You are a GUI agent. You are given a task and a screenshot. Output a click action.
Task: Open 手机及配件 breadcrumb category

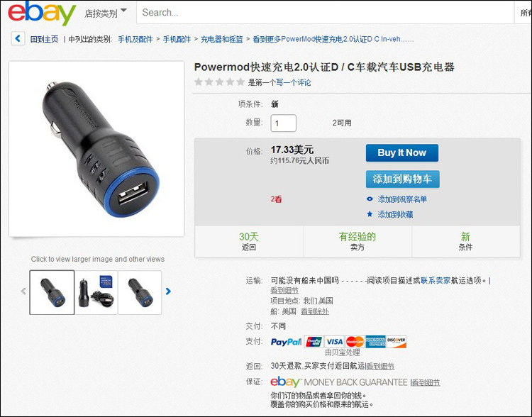[135, 39]
